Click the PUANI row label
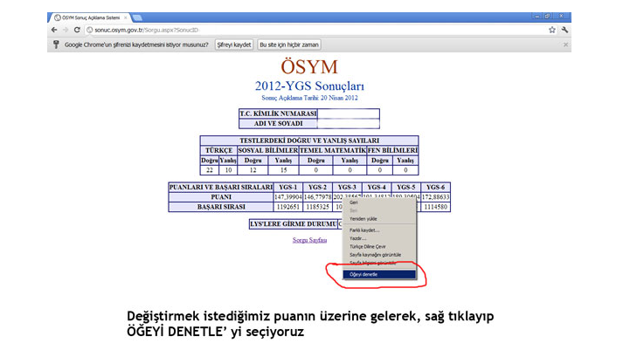 pyautogui.click(x=221, y=197)
